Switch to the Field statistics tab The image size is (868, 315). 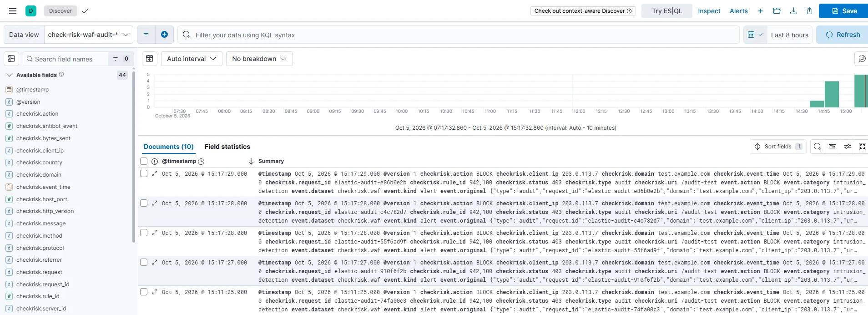pos(227,147)
